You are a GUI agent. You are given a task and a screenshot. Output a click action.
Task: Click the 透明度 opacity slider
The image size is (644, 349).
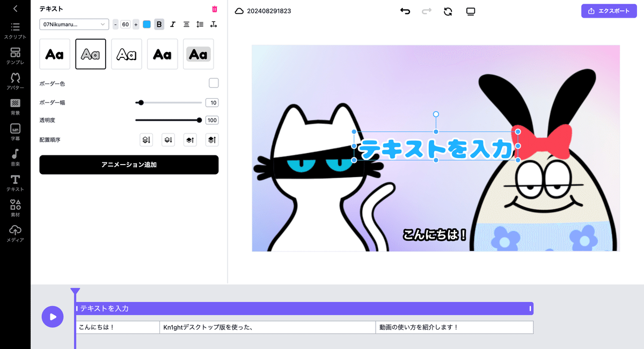click(x=169, y=120)
